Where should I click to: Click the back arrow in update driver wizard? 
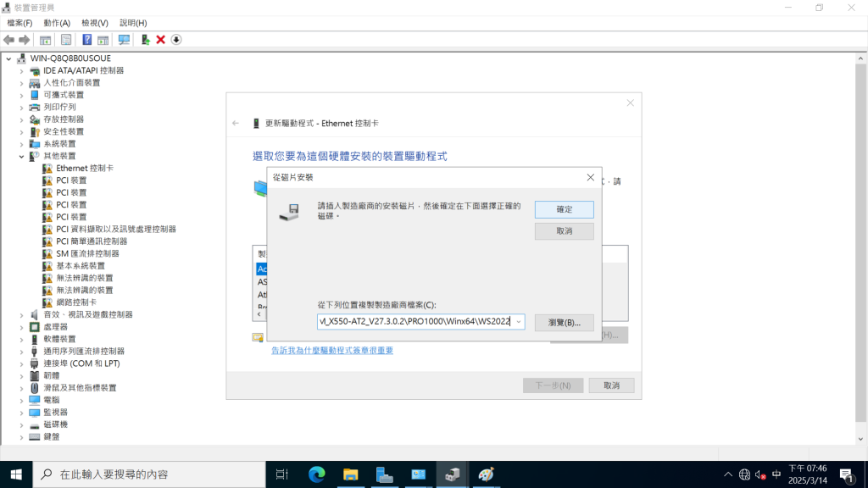click(236, 124)
